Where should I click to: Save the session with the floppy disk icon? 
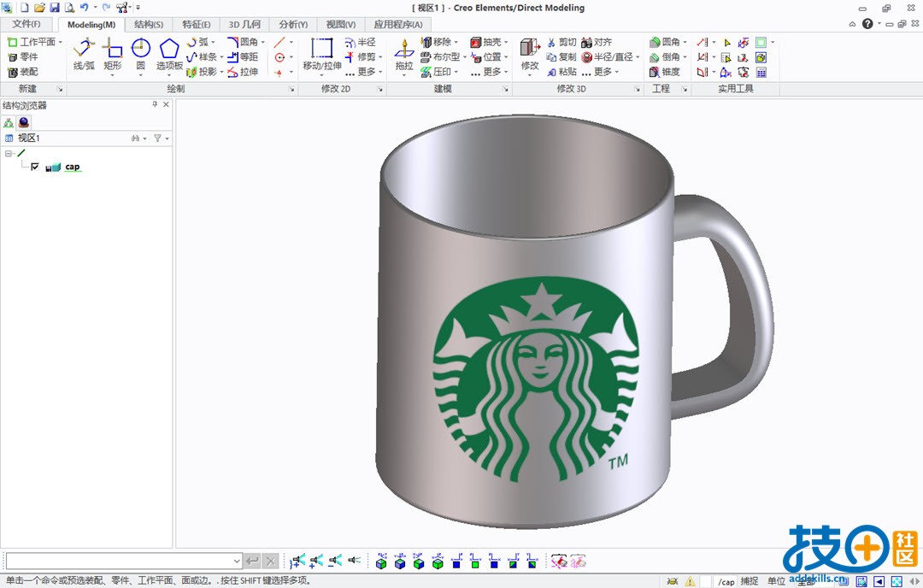55,8
